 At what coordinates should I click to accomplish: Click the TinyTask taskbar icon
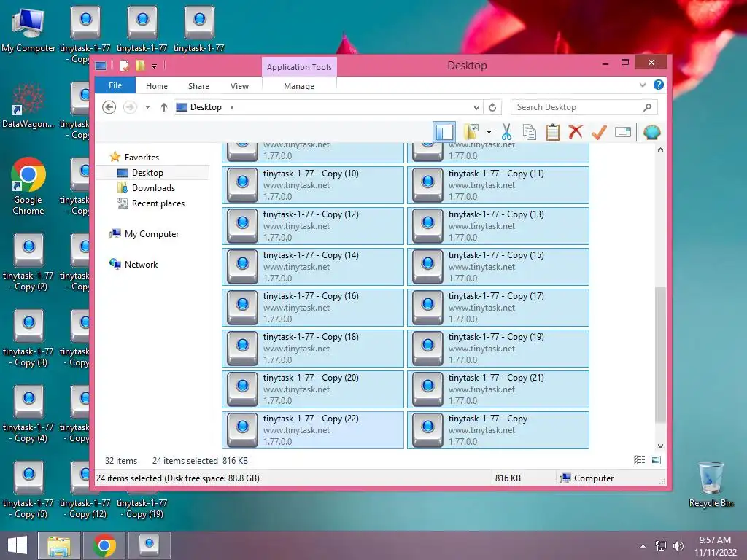tap(150, 545)
